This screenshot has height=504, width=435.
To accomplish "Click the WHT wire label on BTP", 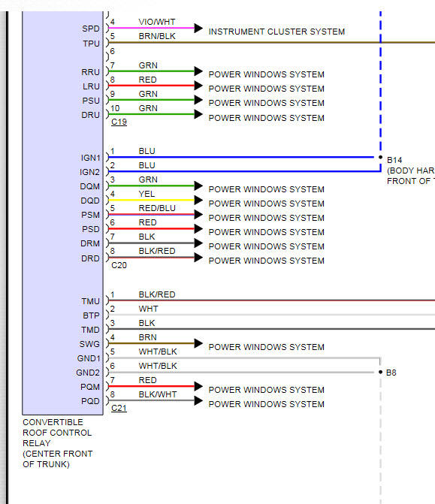I will point(148,309).
